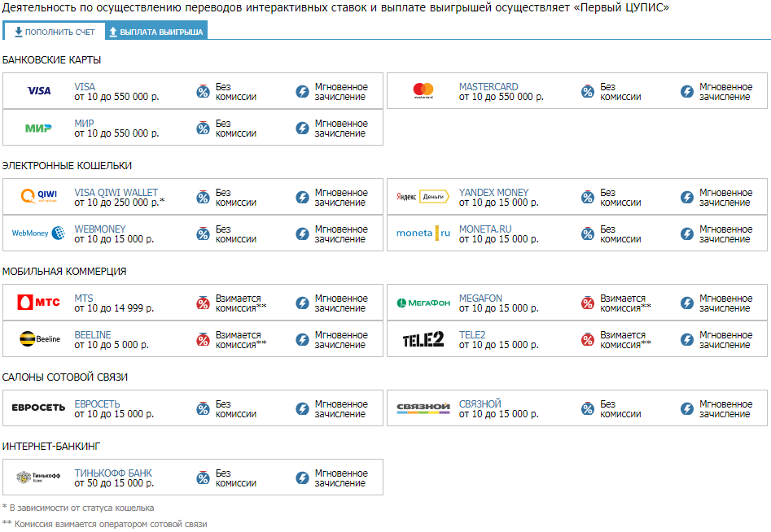Click the МТС operator logo
The image size is (771, 532).
39,302
